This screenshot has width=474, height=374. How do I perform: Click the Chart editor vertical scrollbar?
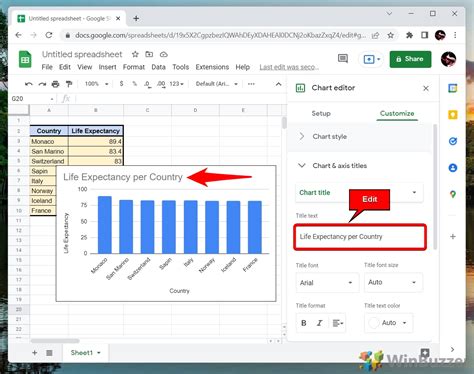pyautogui.click(x=434, y=187)
